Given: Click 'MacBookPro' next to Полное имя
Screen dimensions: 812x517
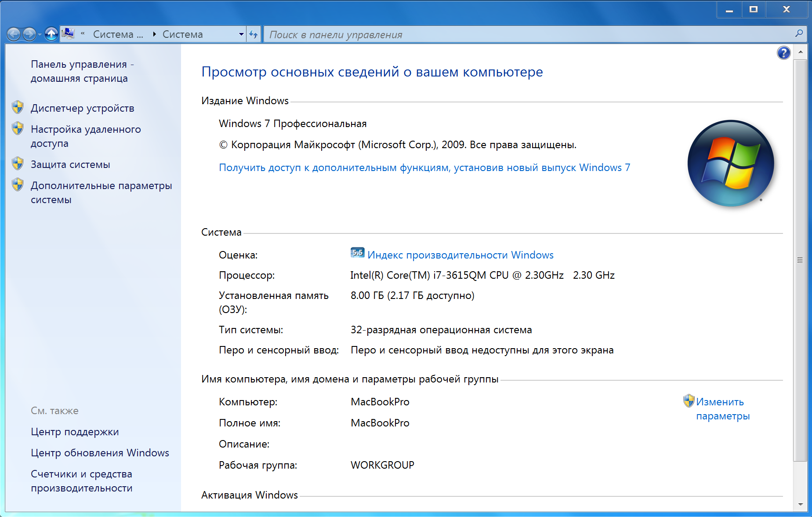Looking at the screenshot, I should tap(380, 423).
